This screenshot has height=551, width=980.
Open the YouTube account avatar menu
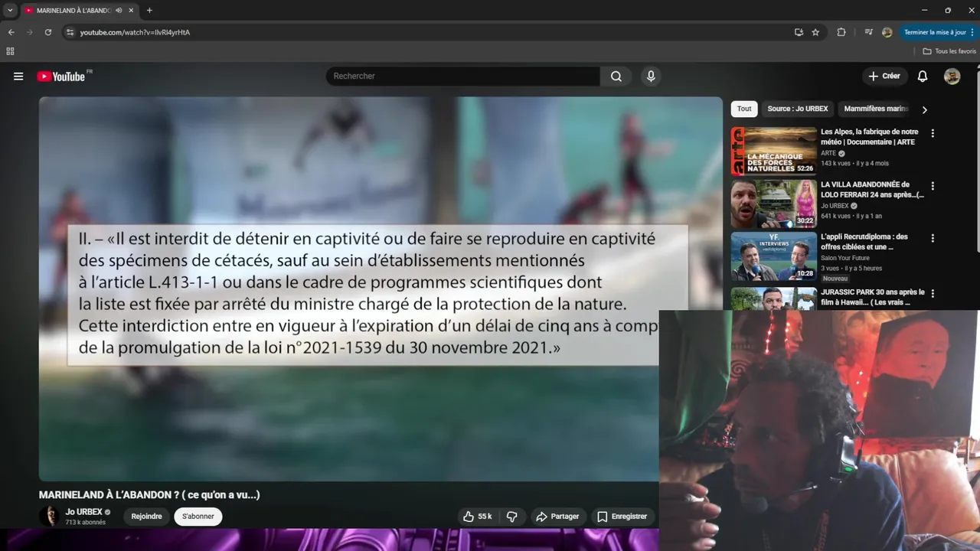point(952,77)
